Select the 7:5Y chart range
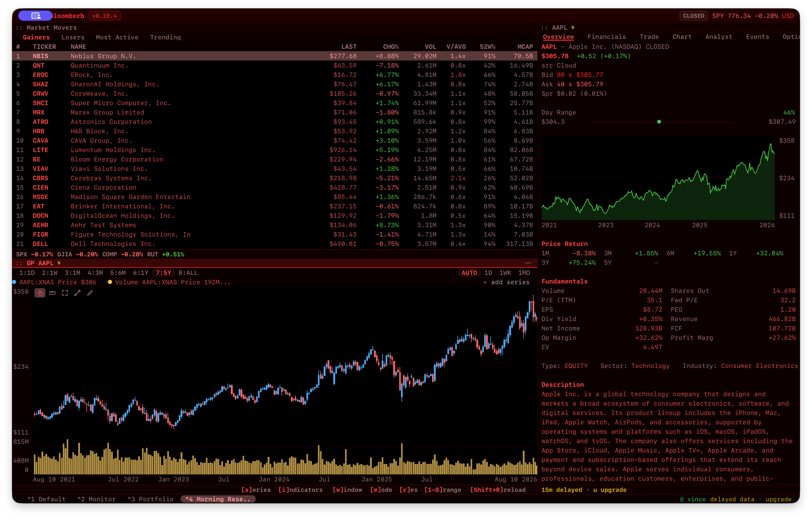The width and height of the screenshot is (812, 519). [x=164, y=273]
